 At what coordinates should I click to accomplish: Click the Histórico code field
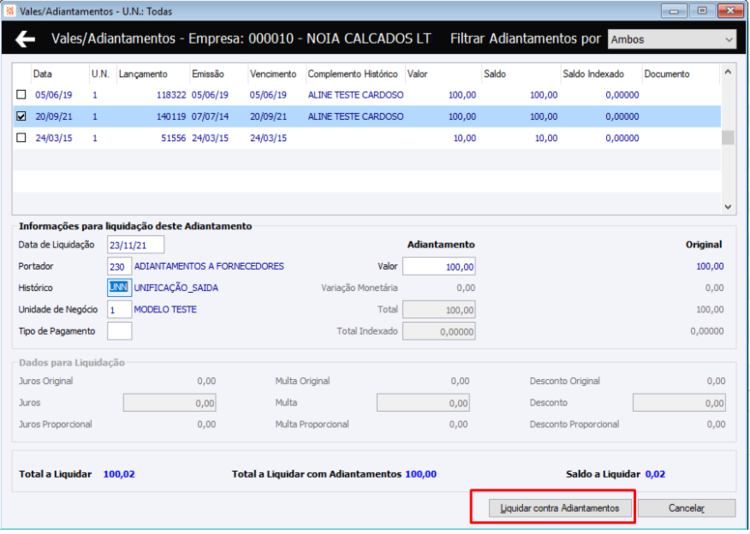point(119,288)
